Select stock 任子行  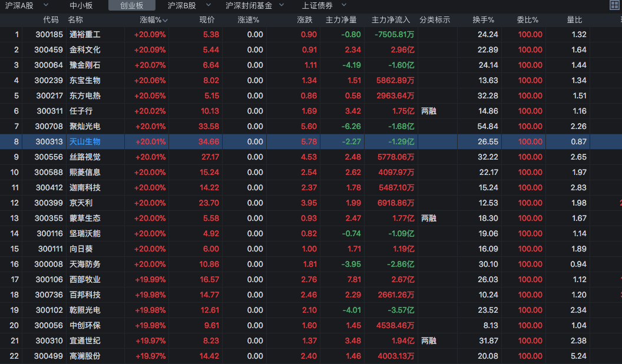click(81, 111)
